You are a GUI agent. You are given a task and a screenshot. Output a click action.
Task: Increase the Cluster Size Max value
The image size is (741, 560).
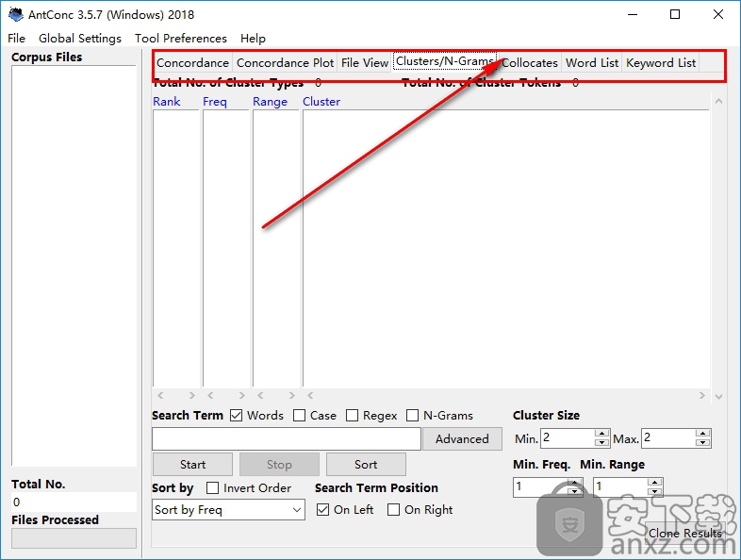703,434
